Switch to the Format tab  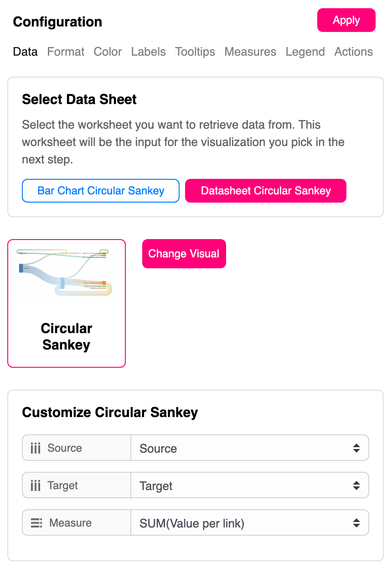pos(66,52)
